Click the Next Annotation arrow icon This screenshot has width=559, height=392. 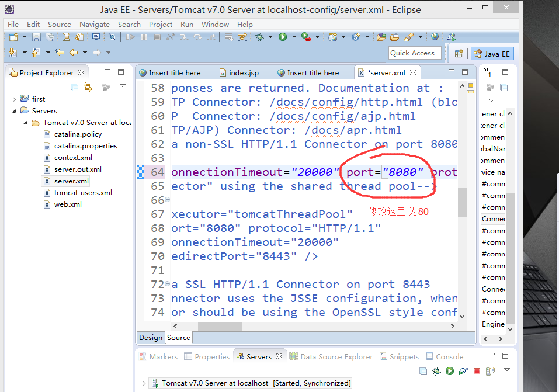point(12,53)
